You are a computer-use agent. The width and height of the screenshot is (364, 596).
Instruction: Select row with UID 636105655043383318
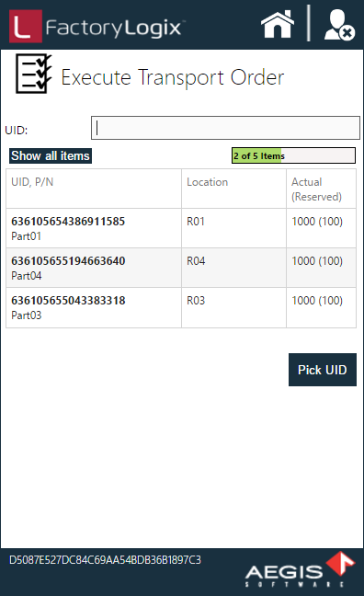(181, 307)
